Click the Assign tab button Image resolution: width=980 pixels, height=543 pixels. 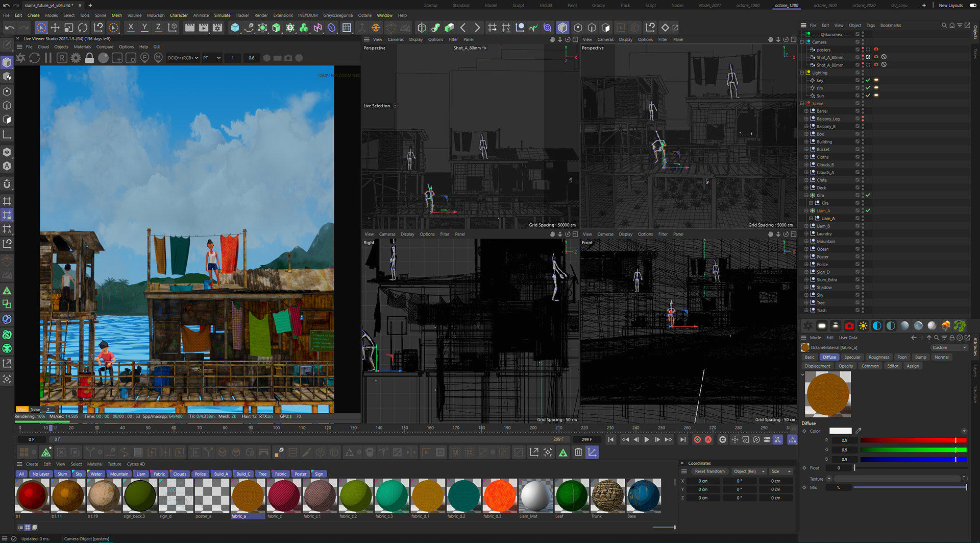click(x=913, y=366)
